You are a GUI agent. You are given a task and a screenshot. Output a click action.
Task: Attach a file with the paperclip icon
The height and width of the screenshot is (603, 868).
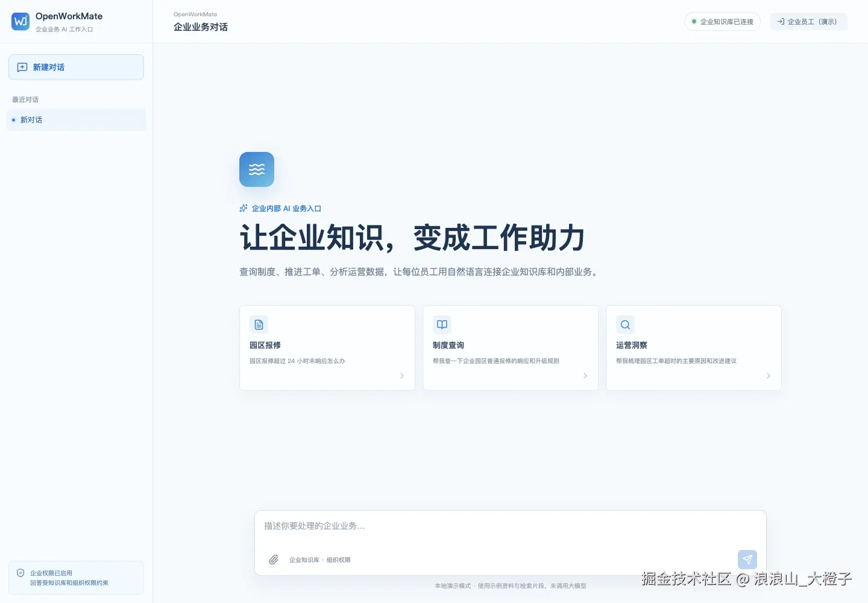pos(274,560)
